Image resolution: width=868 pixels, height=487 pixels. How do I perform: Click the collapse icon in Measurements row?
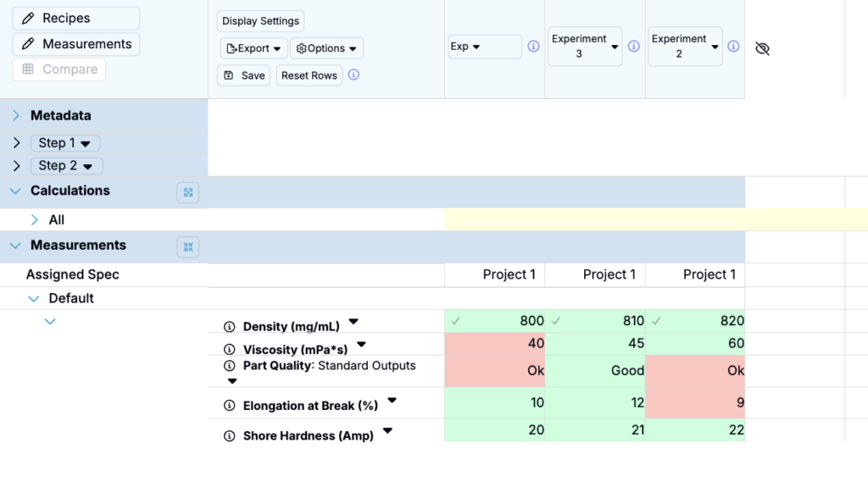coord(187,246)
